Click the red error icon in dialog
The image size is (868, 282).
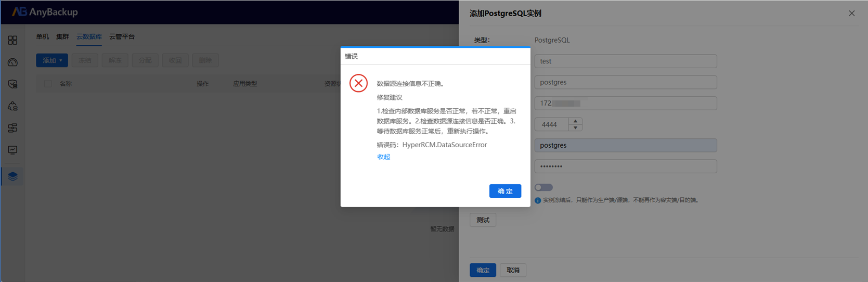point(358,83)
